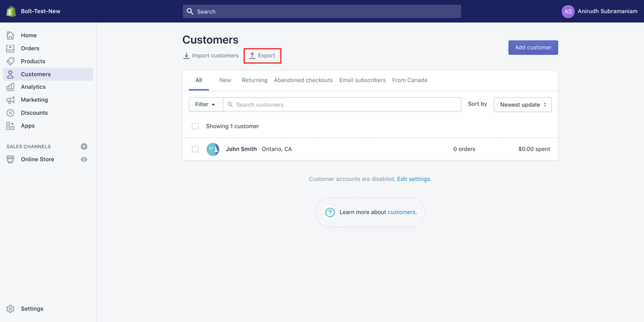Follow the Edit settings link
644x322 pixels.
click(x=413, y=179)
